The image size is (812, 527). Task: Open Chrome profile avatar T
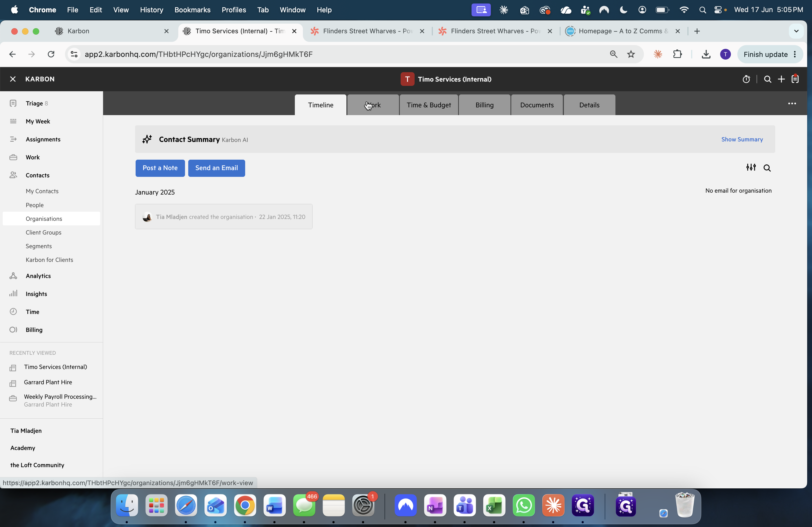(x=725, y=54)
